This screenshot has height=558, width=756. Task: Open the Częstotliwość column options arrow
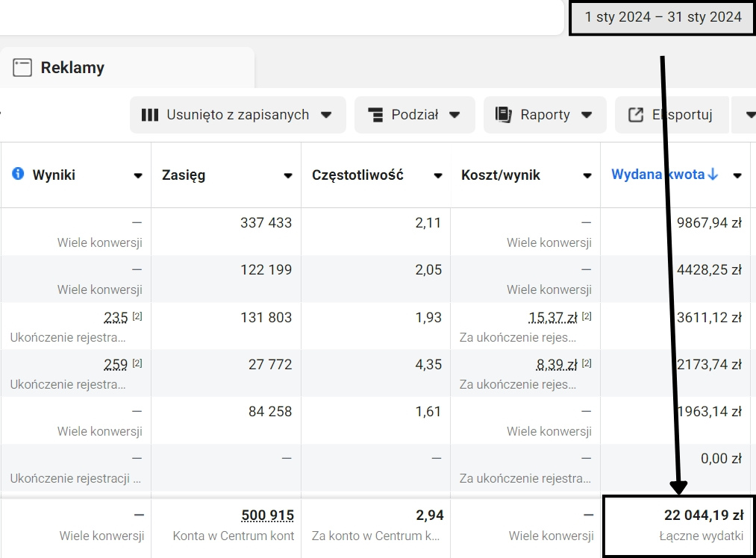(438, 175)
